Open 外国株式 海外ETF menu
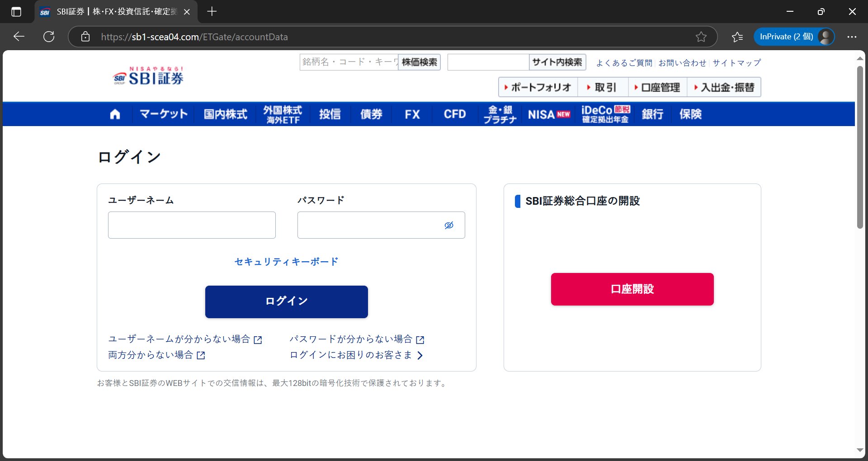 (x=283, y=114)
